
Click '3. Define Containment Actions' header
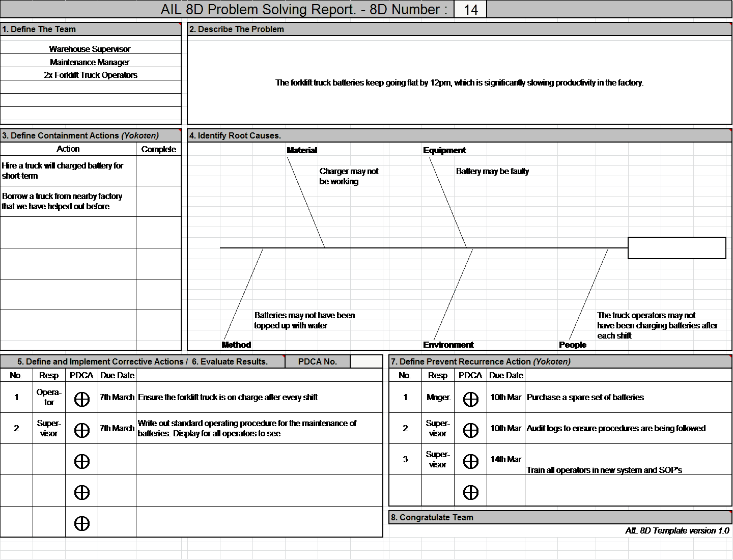[91, 135]
